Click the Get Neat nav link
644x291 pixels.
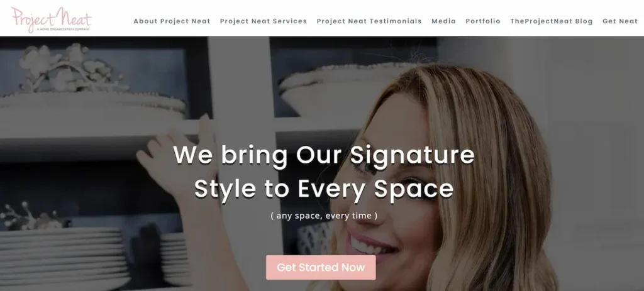pyautogui.click(x=619, y=21)
